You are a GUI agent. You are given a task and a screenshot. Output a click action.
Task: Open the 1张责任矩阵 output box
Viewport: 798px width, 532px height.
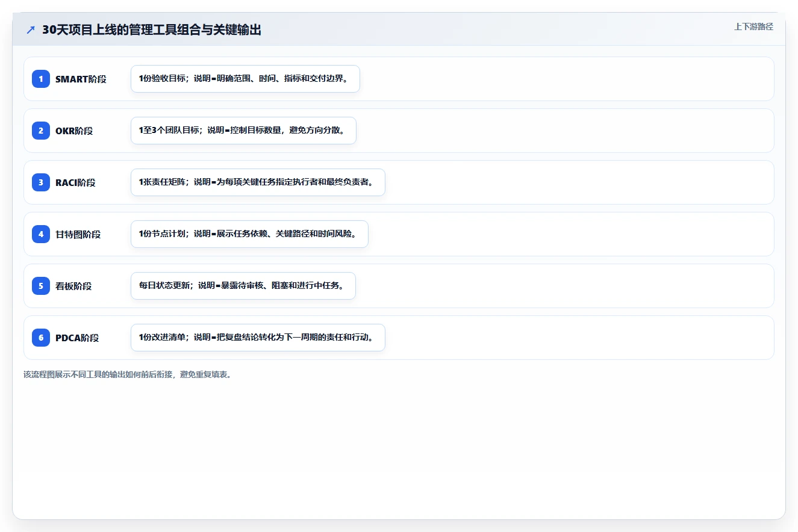[x=258, y=182]
